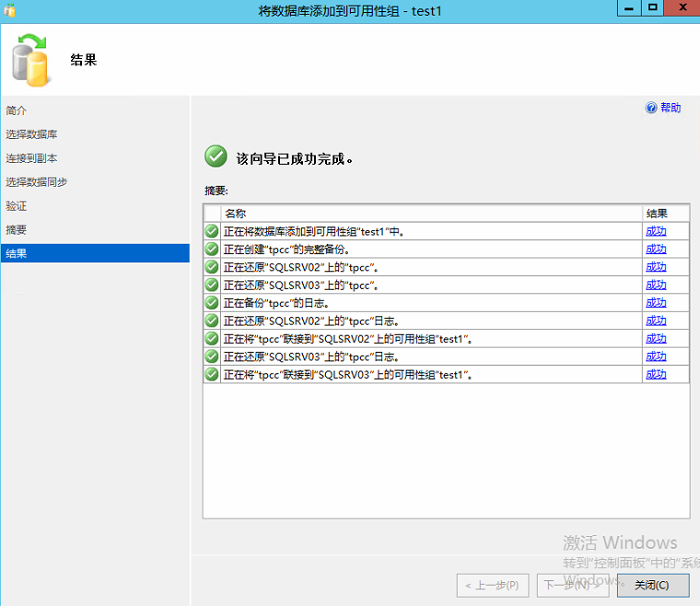The width and height of the screenshot is (700, 606).
Task: Click success icon for 正在还原"SQLSRV02"上的"tpcc" row
Action: pyautogui.click(x=212, y=267)
